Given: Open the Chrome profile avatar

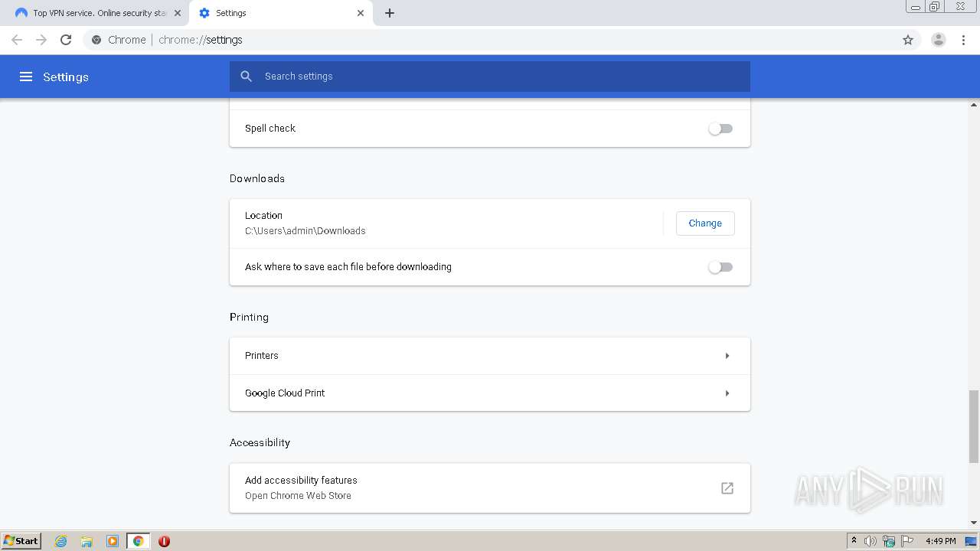Looking at the screenshot, I should [939, 40].
